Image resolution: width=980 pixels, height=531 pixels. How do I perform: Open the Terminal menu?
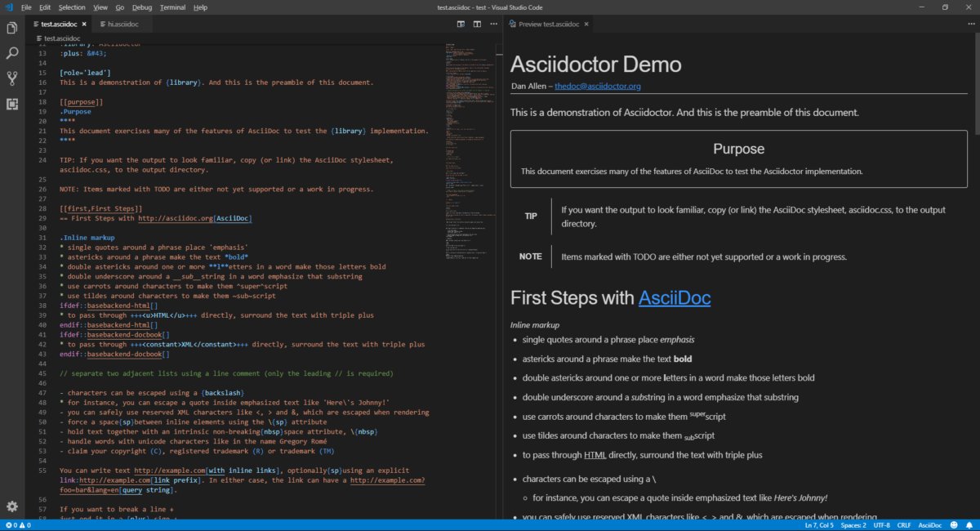(172, 7)
